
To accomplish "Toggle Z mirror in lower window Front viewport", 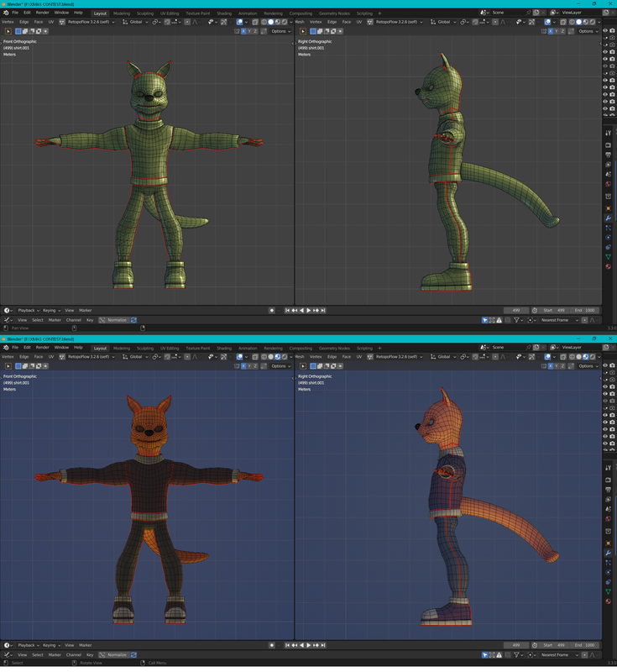I will coord(256,366).
